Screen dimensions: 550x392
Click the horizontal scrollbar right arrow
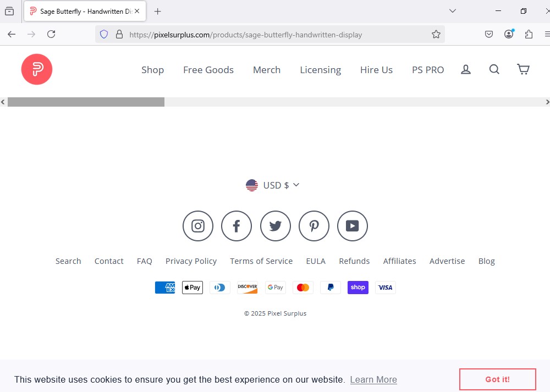(x=547, y=102)
